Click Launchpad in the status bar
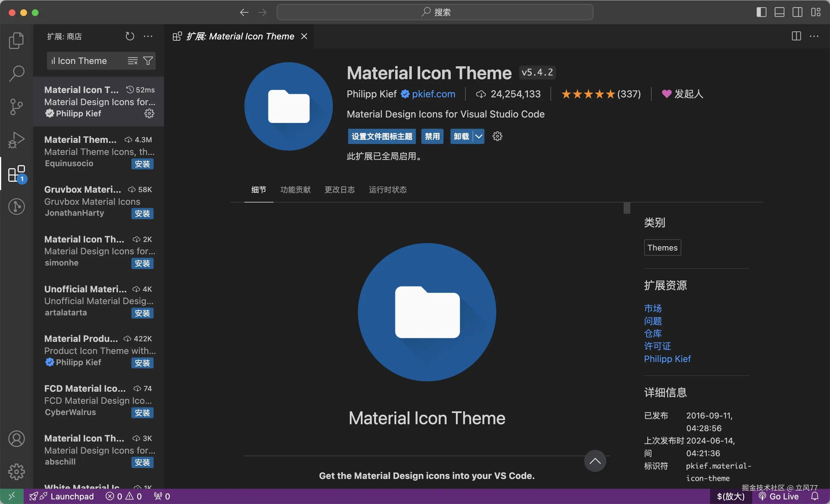The width and height of the screenshot is (830, 504). 62,496
